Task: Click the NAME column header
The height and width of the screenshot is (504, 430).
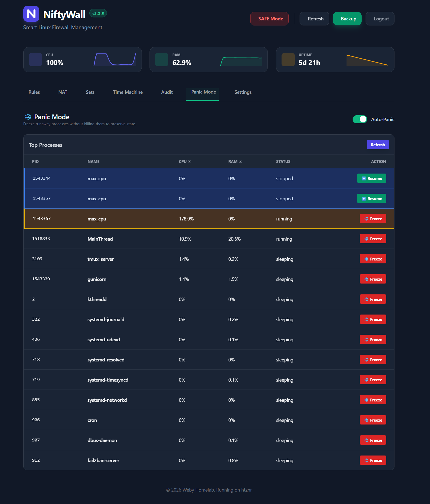Action: 94,161
